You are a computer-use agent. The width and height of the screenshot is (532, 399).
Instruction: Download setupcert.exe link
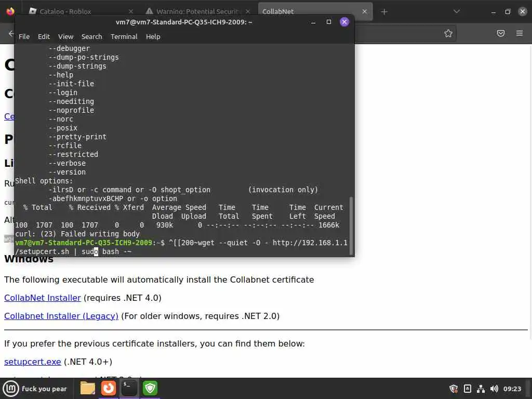click(x=33, y=362)
